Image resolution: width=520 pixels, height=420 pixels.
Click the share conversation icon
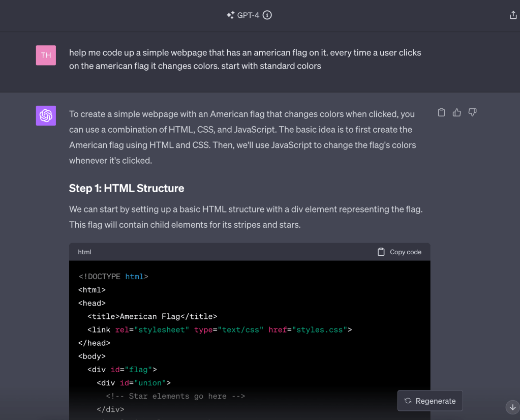point(513,15)
